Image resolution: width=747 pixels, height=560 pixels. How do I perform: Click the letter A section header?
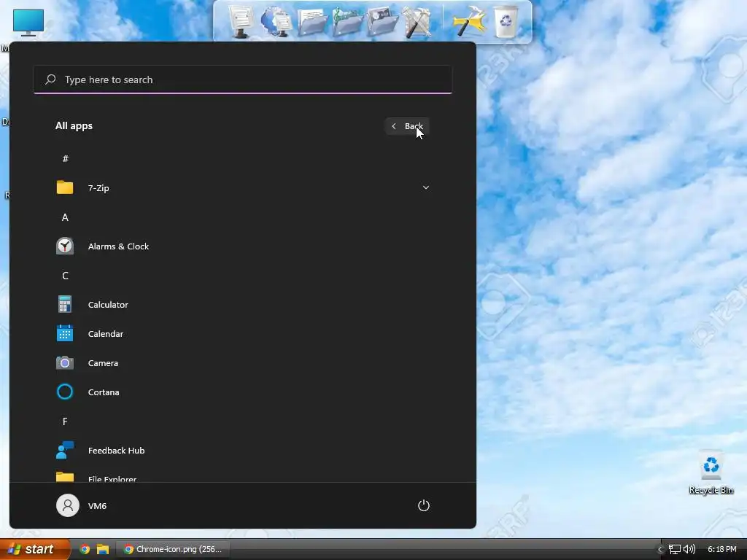pos(65,217)
